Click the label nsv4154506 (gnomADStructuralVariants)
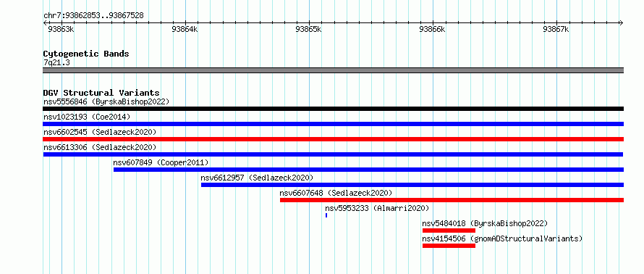The width and height of the screenshot is (644, 274). click(x=503, y=238)
